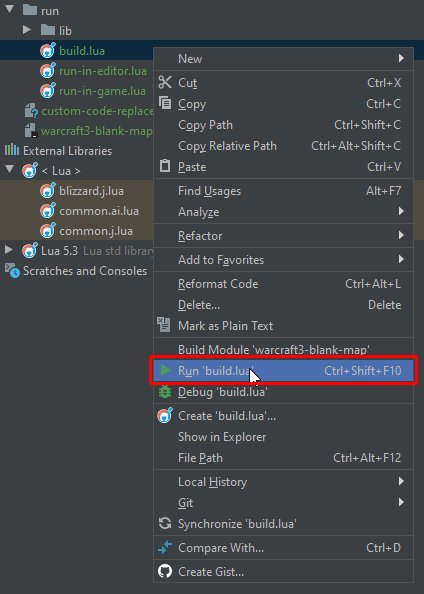This screenshot has width=424, height=594.
Task: Click the Mark as Plain Text icon
Action: point(164,325)
